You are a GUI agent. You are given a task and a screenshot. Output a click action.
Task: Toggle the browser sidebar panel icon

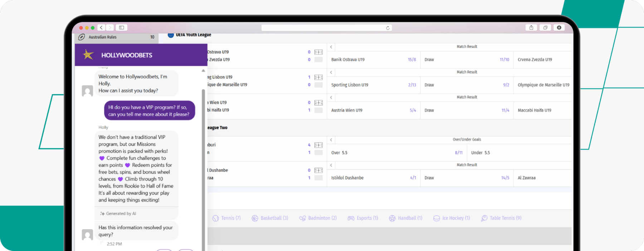pyautogui.click(x=122, y=28)
